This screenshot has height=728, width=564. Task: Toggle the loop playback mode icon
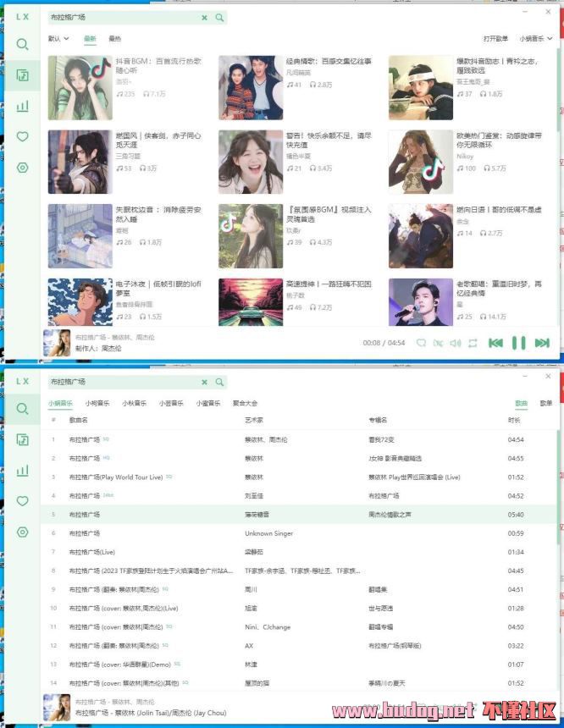click(473, 343)
